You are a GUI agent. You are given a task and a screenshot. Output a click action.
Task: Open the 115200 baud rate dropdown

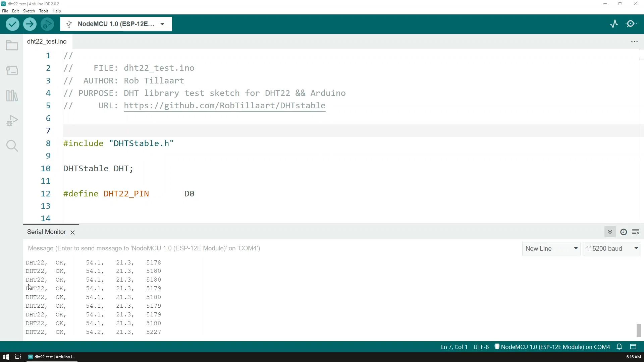click(612, 249)
